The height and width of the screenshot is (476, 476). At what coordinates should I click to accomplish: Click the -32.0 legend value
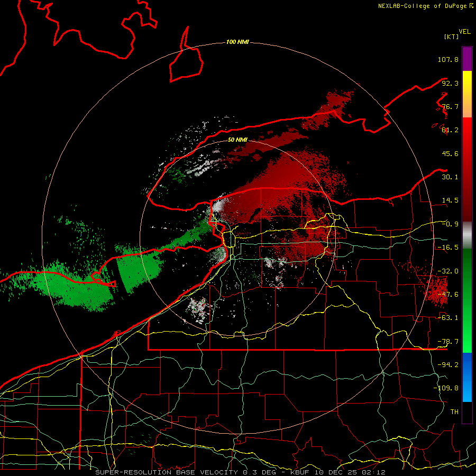[x=448, y=271]
